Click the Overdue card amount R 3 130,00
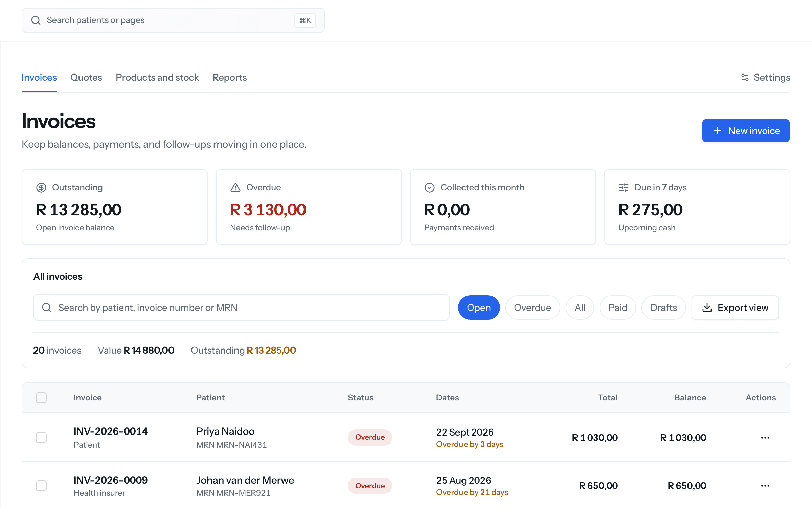The image size is (812, 508). (268, 210)
